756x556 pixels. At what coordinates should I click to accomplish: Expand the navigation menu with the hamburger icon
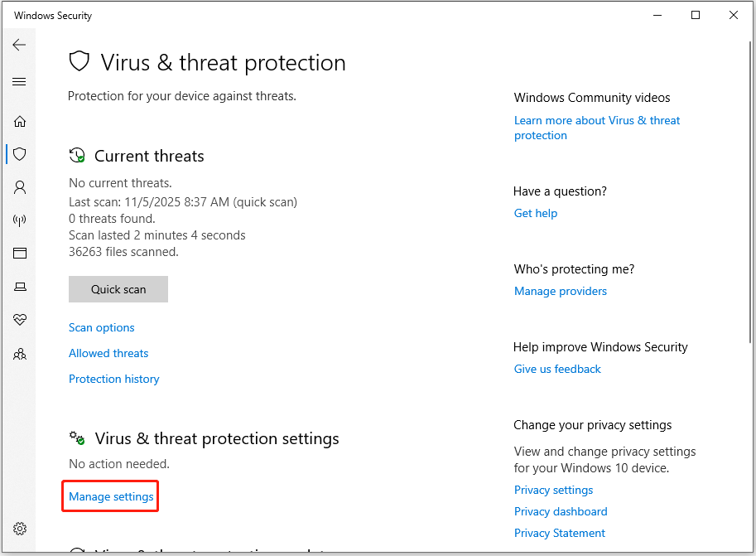[x=18, y=81]
